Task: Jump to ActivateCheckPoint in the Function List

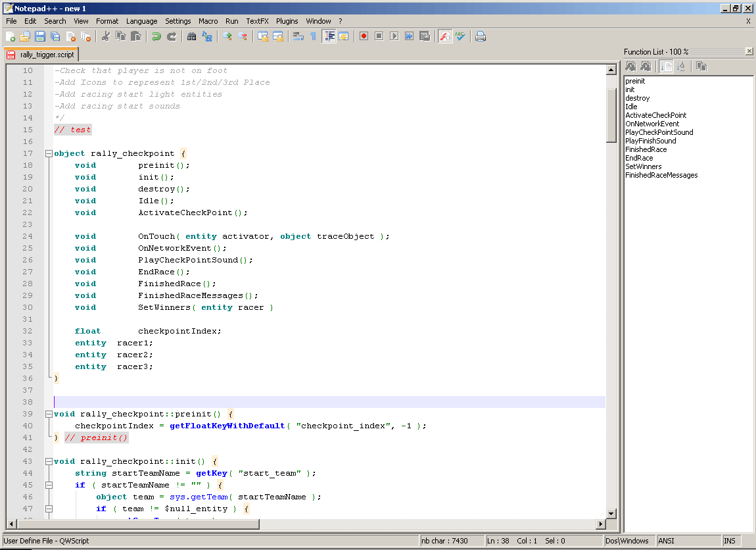Action: pyautogui.click(x=655, y=115)
